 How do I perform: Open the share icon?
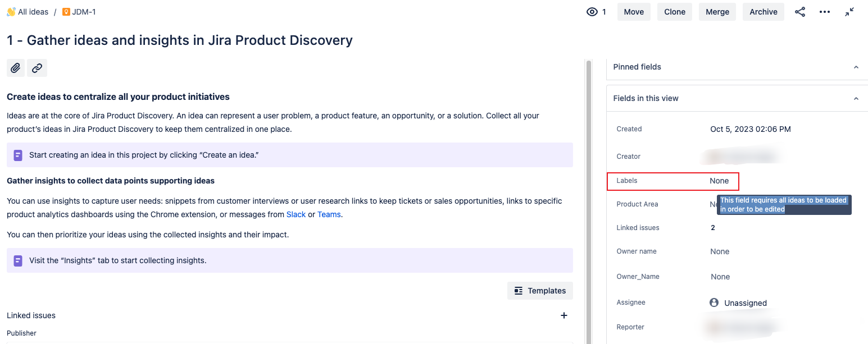tap(800, 12)
